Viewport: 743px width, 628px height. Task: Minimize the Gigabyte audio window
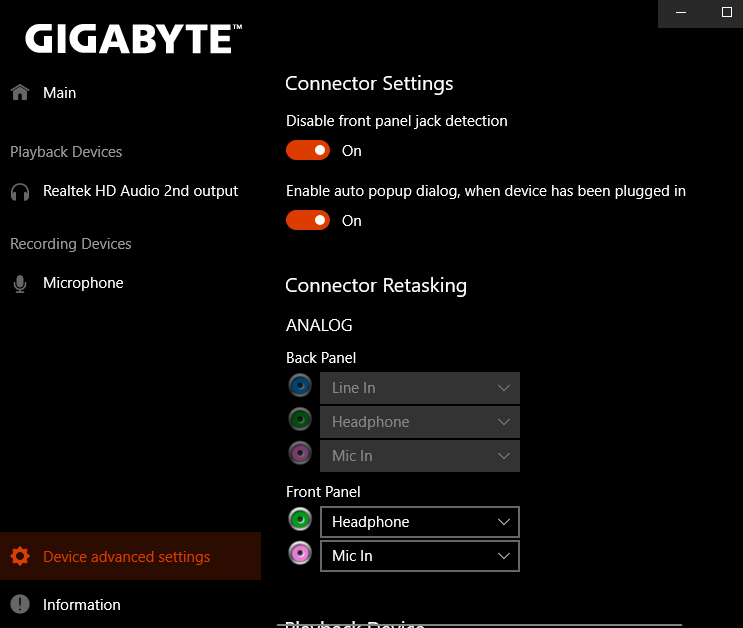pos(681,12)
